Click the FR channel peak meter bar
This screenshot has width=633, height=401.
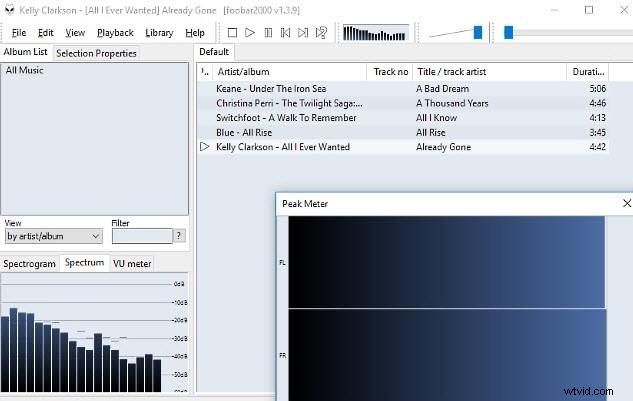tap(447, 355)
